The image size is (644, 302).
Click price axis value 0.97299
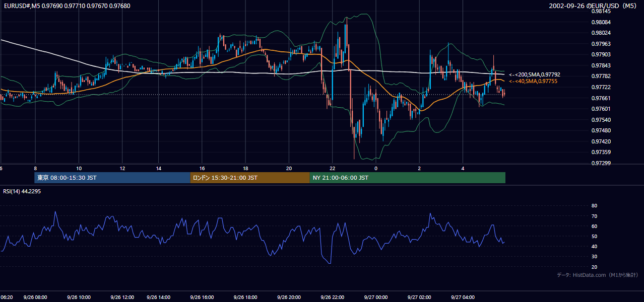601,163
